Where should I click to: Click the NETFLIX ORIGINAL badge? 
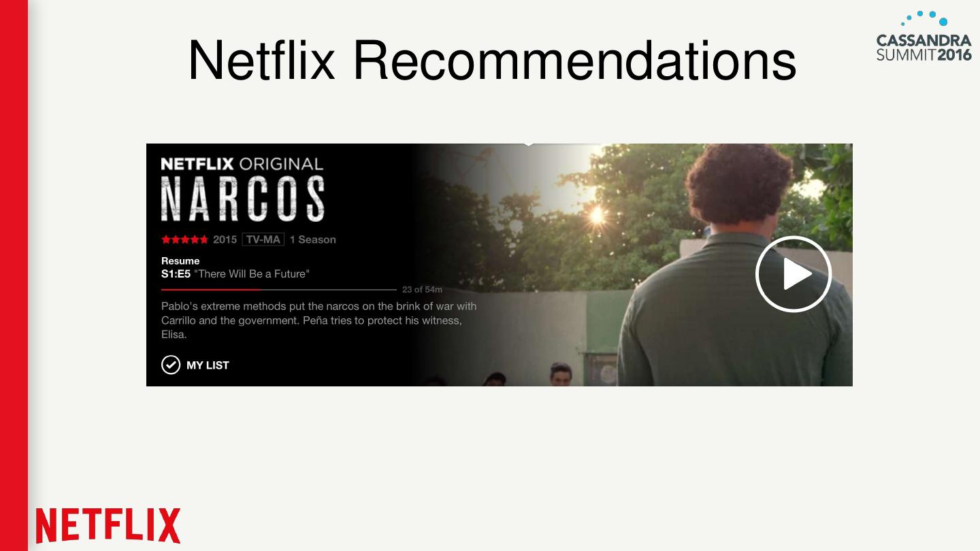click(242, 164)
